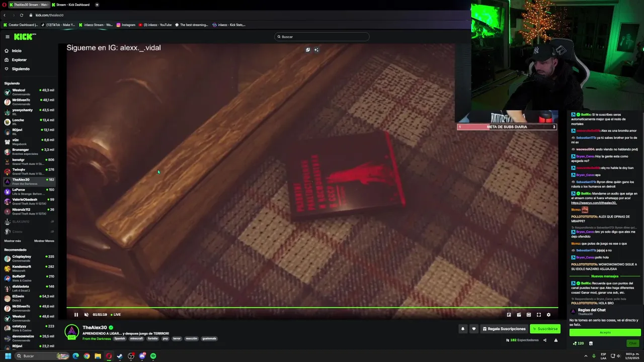Accept the chat rules with Acepto
Viewport: 644px width, 362px height.
605,332
